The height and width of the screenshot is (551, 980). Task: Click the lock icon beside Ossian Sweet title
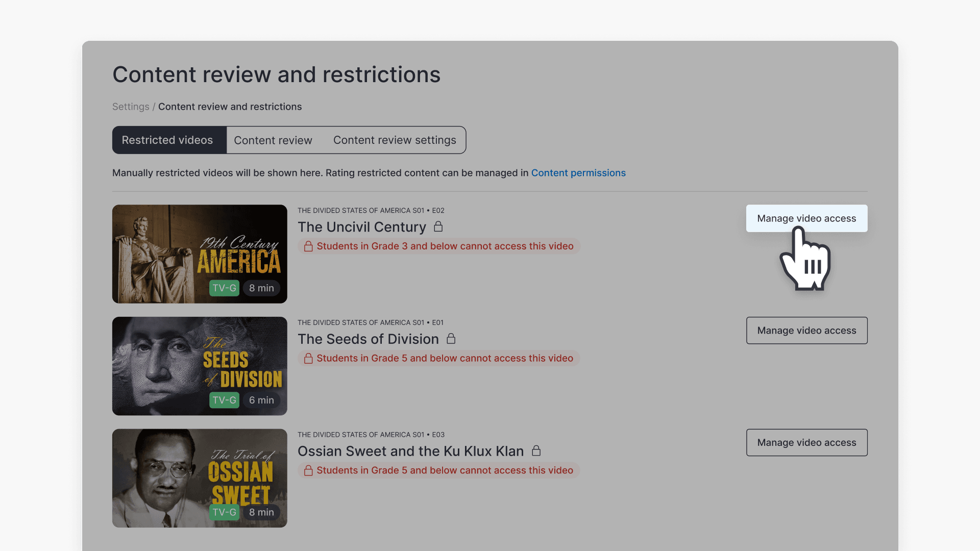pyautogui.click(x=536, y=451)
